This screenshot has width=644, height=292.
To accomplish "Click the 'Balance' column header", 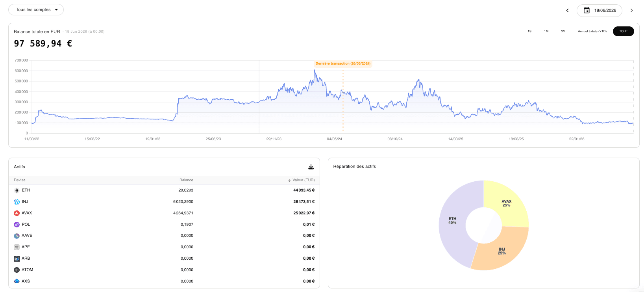I will point(186,180).
